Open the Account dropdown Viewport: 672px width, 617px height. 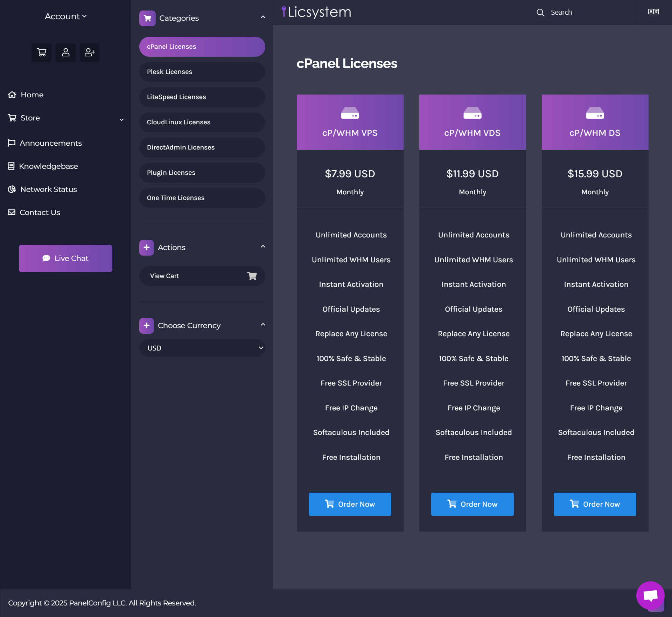[x=65, y=16]
